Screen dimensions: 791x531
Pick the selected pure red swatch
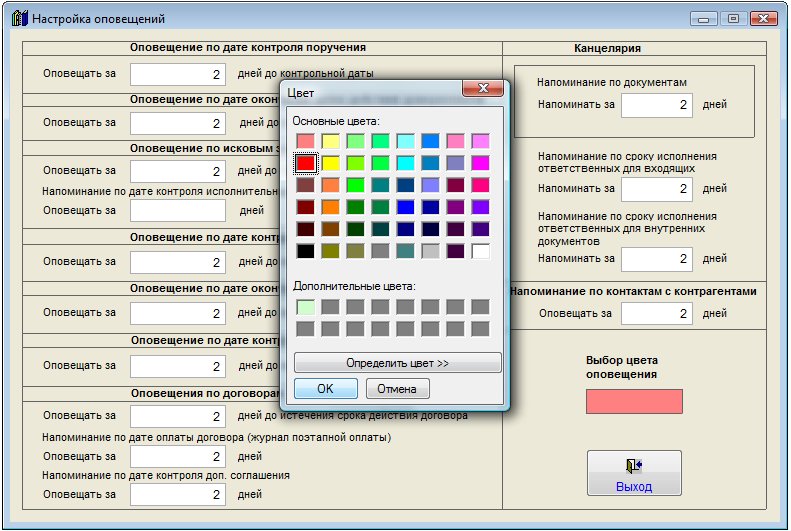pos(305,163)
